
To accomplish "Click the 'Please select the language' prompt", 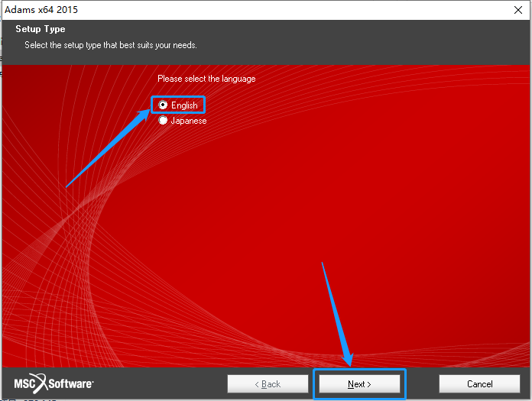I will 206,79.
